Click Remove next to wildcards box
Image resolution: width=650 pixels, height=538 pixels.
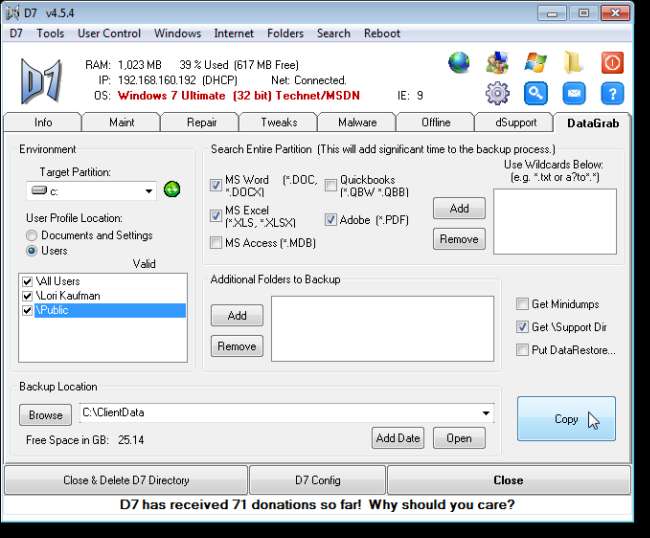(x=459, y=239)
